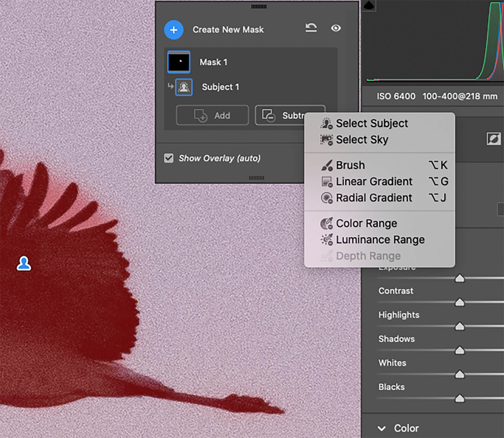
Task: Choose Color Range in the menu
Action: pos(366,224)
